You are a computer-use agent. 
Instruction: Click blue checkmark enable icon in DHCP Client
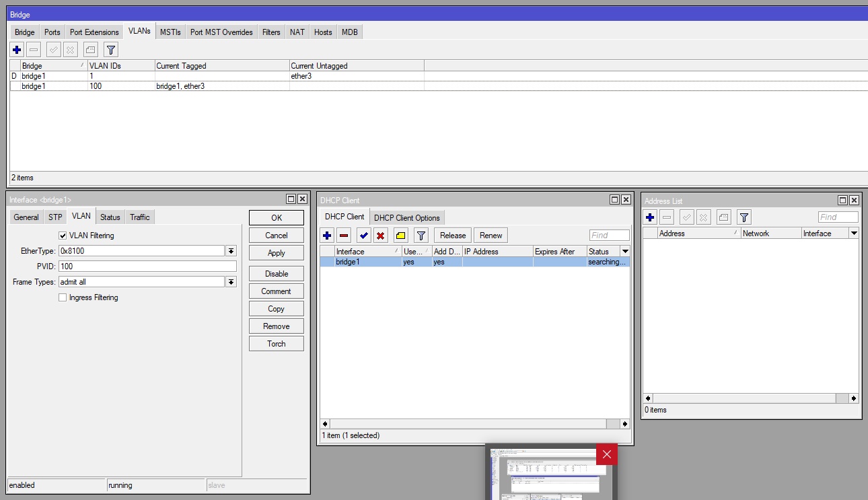(363, 236)
